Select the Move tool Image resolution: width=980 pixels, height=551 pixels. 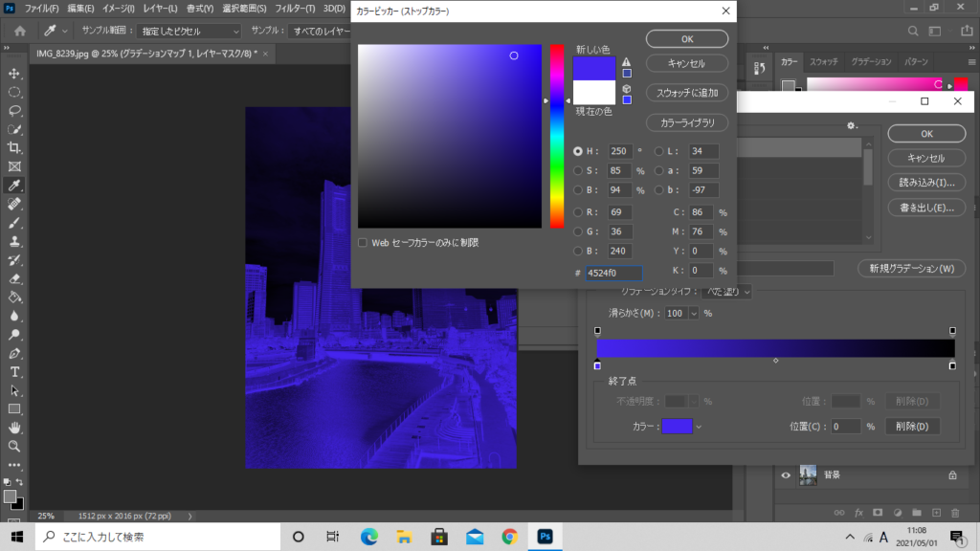coord(14,73)
